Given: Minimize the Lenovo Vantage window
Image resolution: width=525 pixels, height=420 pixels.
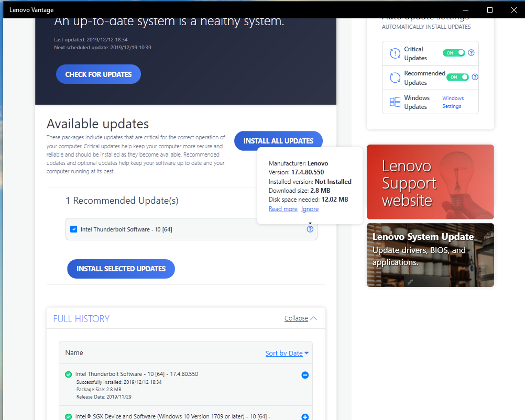Looking at the screenshot, I should [x=466, y=10].
